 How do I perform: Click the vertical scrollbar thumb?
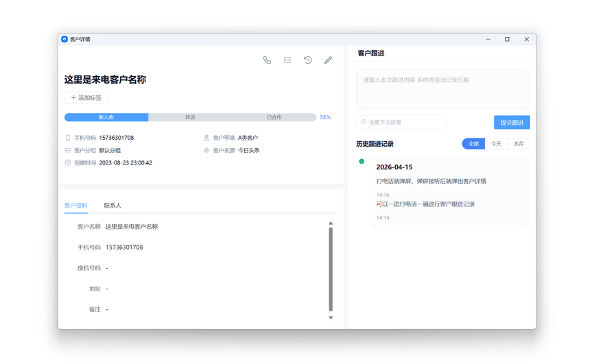[x=331, y=269]
